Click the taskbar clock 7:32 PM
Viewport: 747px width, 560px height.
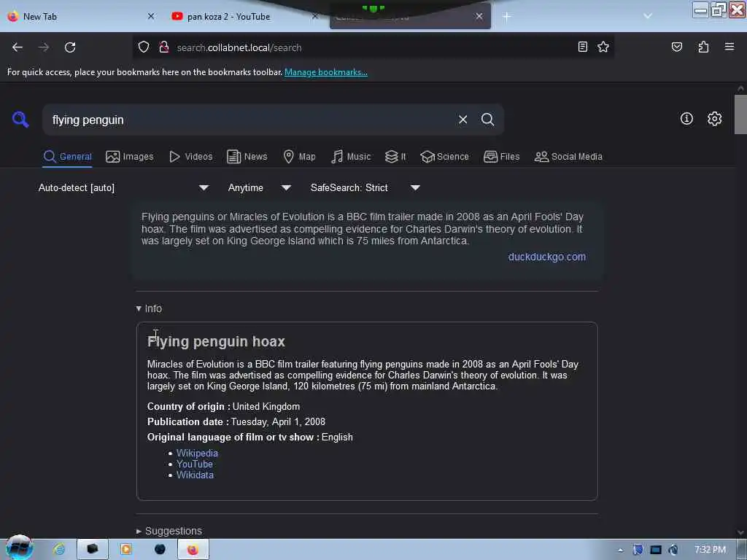coord(710,550)
